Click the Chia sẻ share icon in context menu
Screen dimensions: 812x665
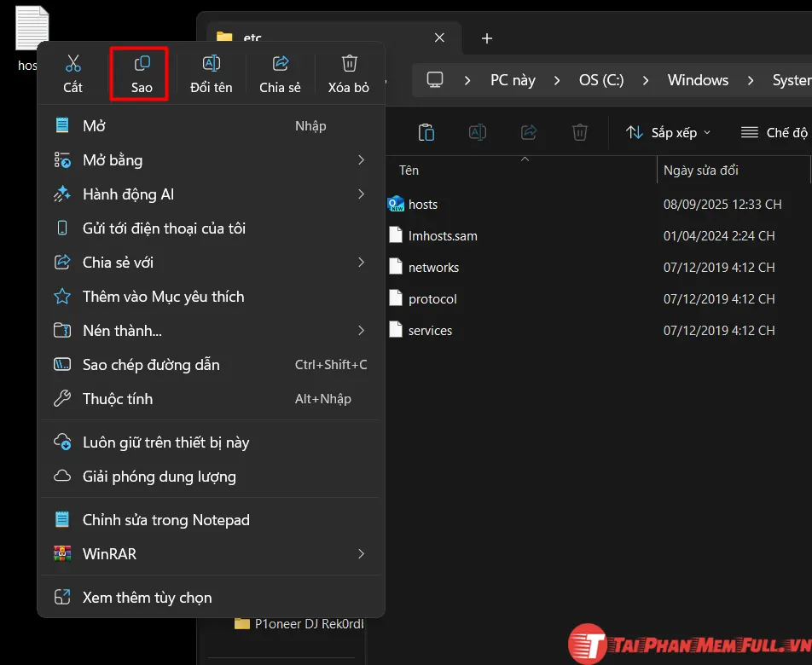point(280,74)
